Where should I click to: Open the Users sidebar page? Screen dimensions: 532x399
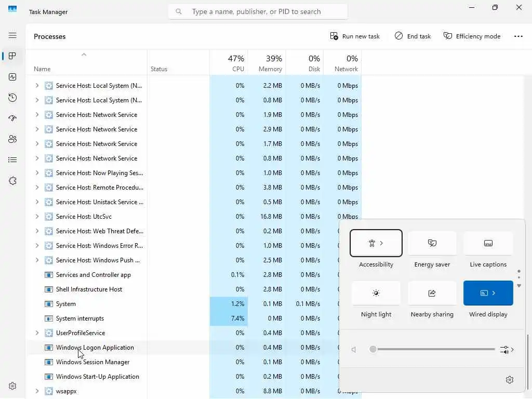12,139
